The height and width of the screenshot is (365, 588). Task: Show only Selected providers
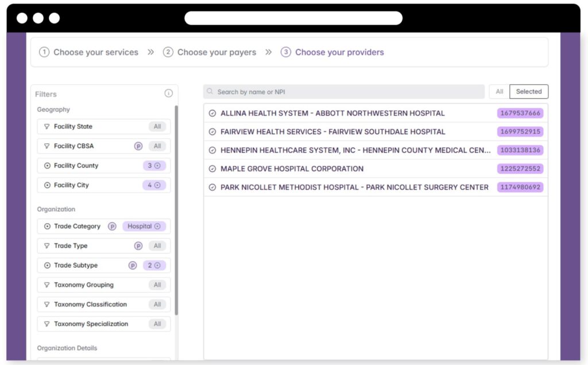coord(529,91)
